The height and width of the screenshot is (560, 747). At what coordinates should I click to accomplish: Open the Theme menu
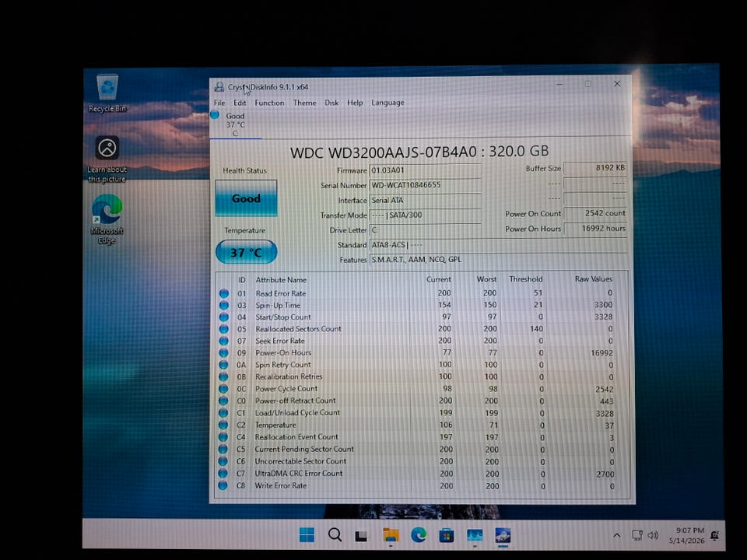(304, 103)
